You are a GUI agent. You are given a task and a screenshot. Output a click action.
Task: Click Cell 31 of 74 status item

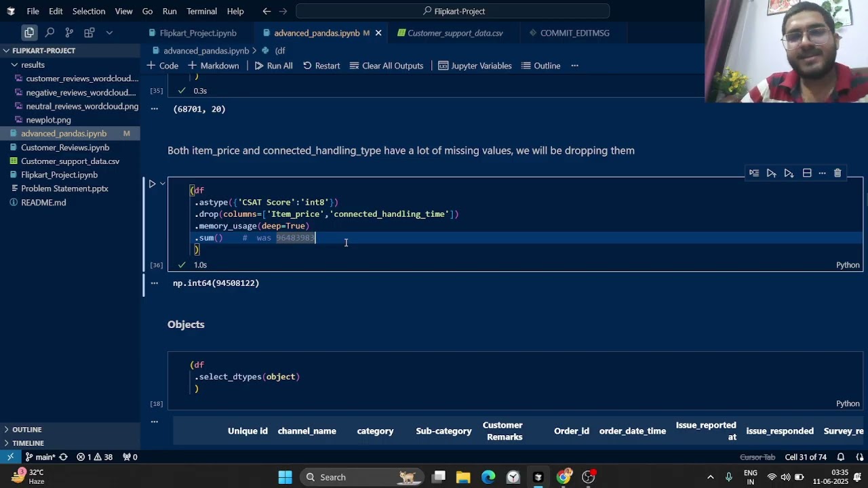tap(806, 457)
